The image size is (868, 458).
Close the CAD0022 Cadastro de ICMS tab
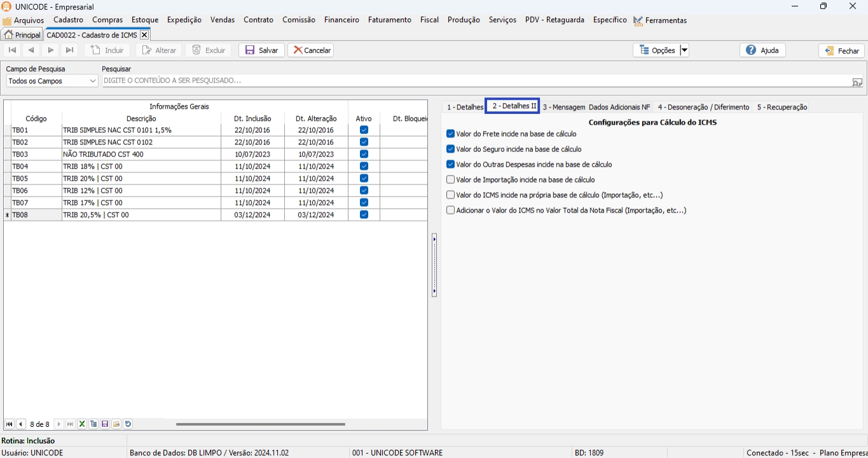pyautogui.click(x=144, y=35)
